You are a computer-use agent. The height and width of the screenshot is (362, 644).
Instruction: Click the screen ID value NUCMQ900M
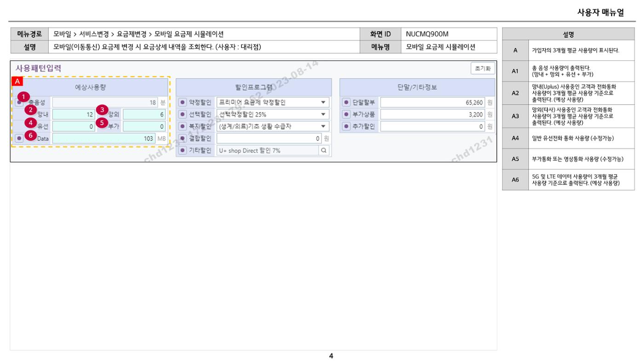coord(427,34)
